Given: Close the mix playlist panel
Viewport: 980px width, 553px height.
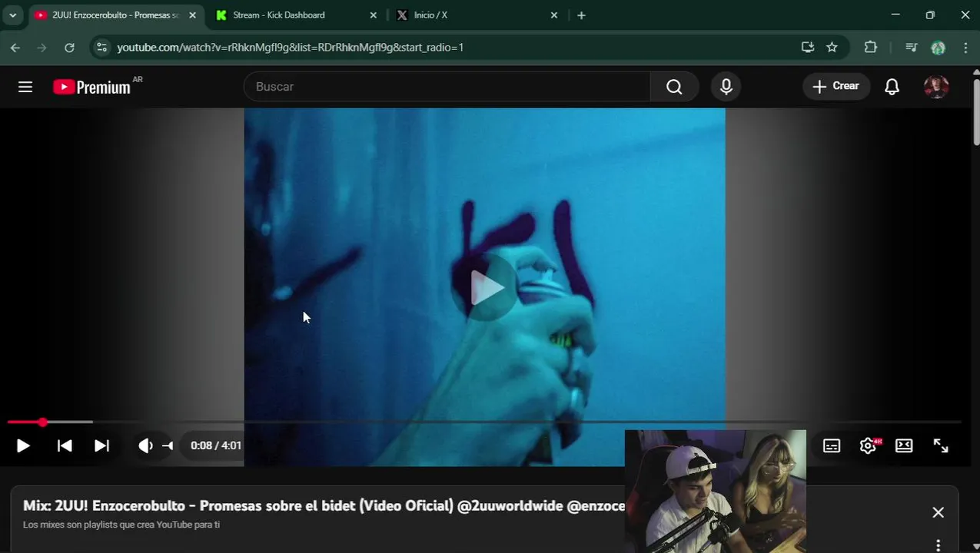Looking at the screenshot, I should (x=938, y=512).
